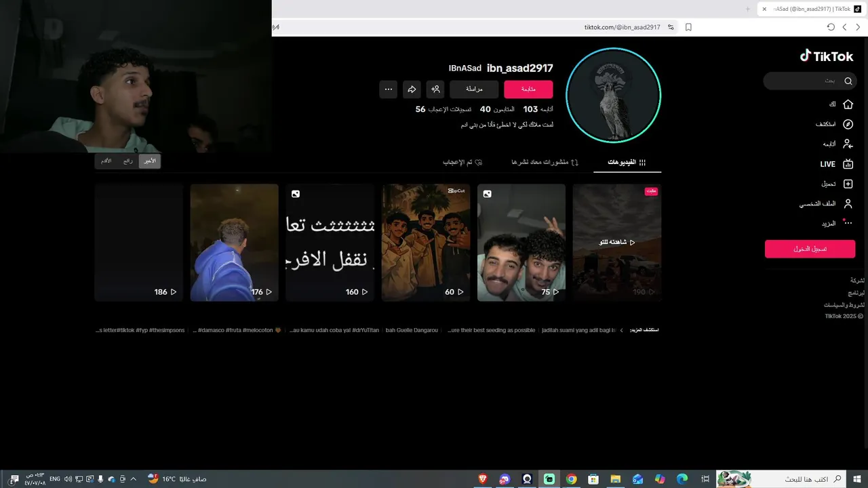
Task: Open the notification center icon
Action: click(x=14, y=479)
